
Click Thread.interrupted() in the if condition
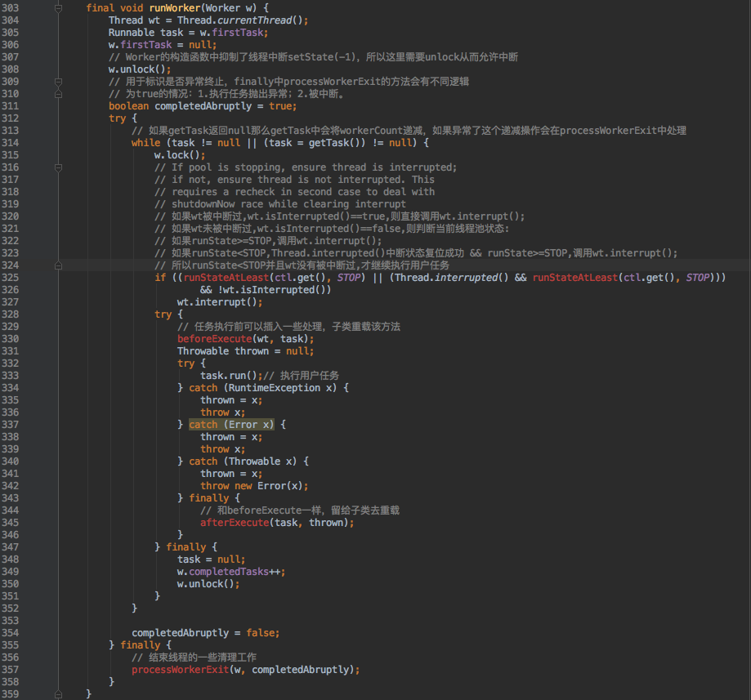[x=452, y=278]
